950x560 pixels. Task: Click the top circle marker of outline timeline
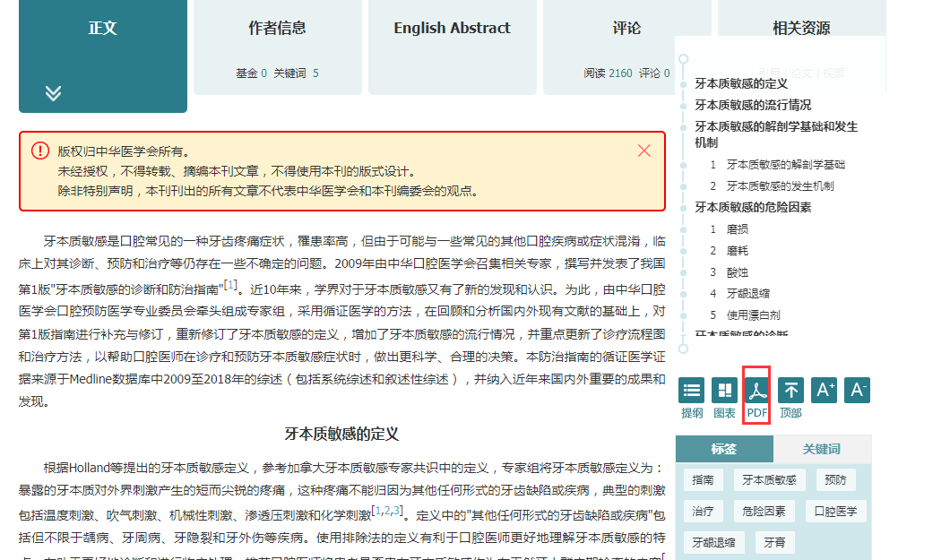pyautogui.click(x=684, y=59)
